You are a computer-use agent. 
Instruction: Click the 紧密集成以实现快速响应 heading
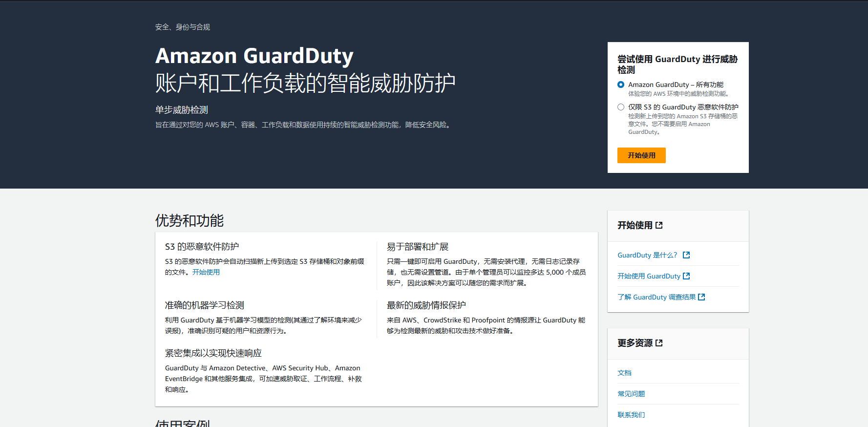pyautogui.click(x=213, y=353)
